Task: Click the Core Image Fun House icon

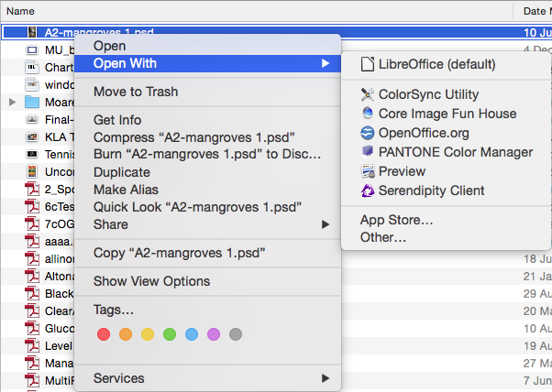Action: click(x=367, y=114)
